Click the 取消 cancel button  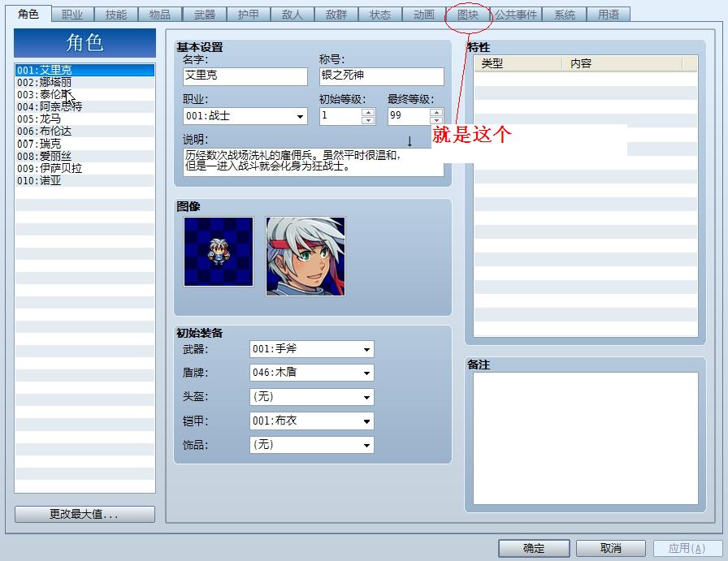coord(611,549)
